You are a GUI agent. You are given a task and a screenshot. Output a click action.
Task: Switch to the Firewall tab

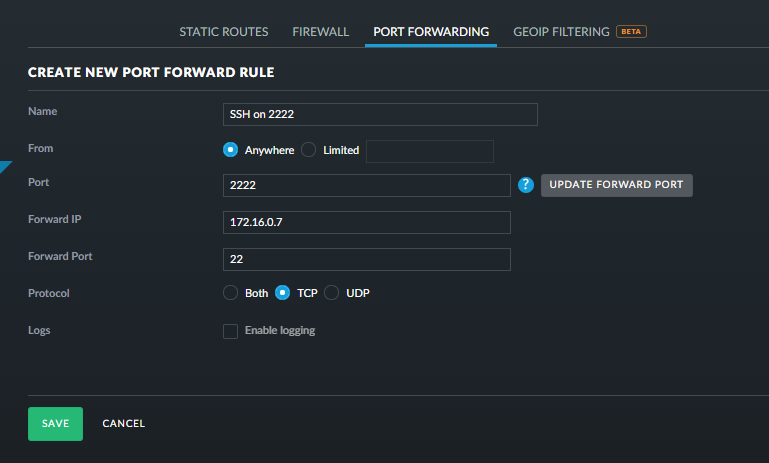click(320, 32)
